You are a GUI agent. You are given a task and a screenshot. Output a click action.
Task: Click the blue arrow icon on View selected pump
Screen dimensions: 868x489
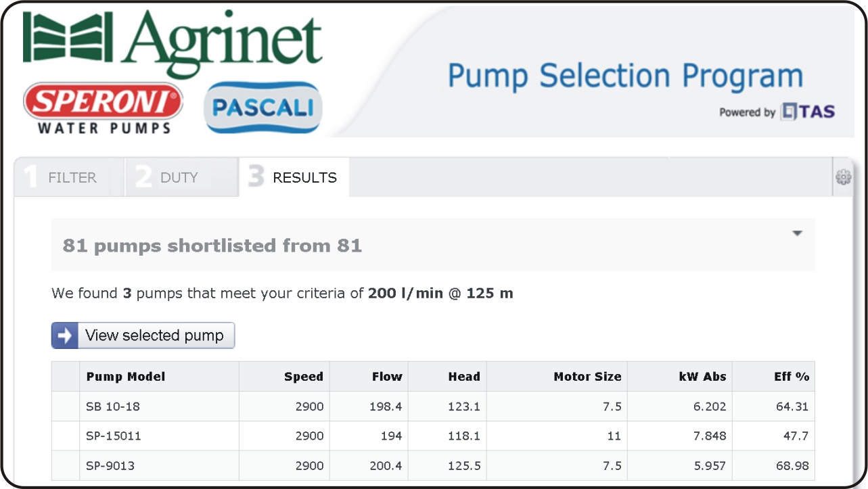(x=65, y=335)
